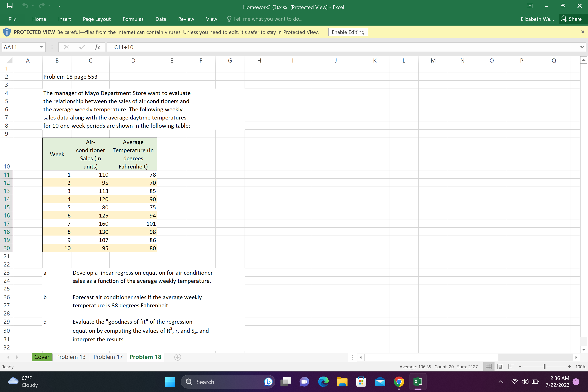
Task: Click the Save icon on Quick Access Toolbar
Action: [10, 6]
